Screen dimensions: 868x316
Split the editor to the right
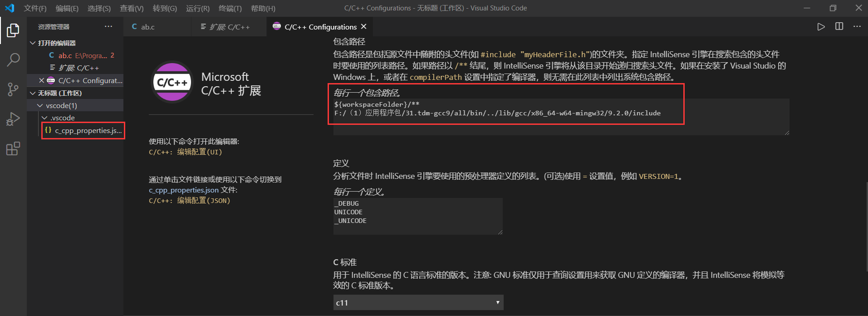point(839,26)
